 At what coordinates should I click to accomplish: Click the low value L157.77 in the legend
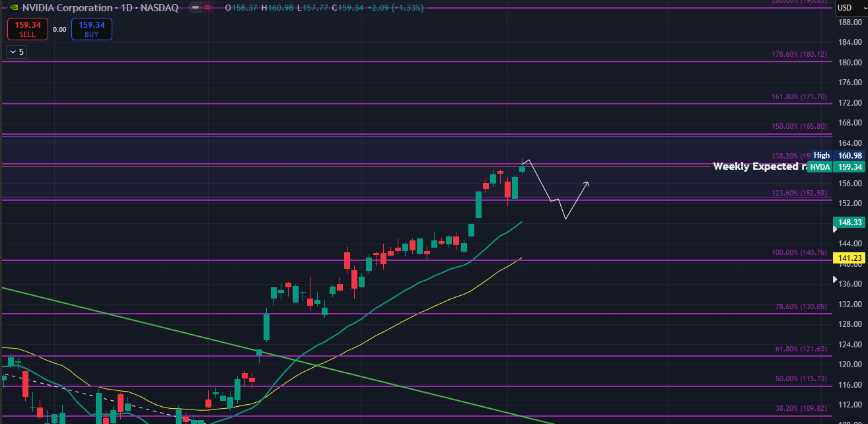(313, 8)
